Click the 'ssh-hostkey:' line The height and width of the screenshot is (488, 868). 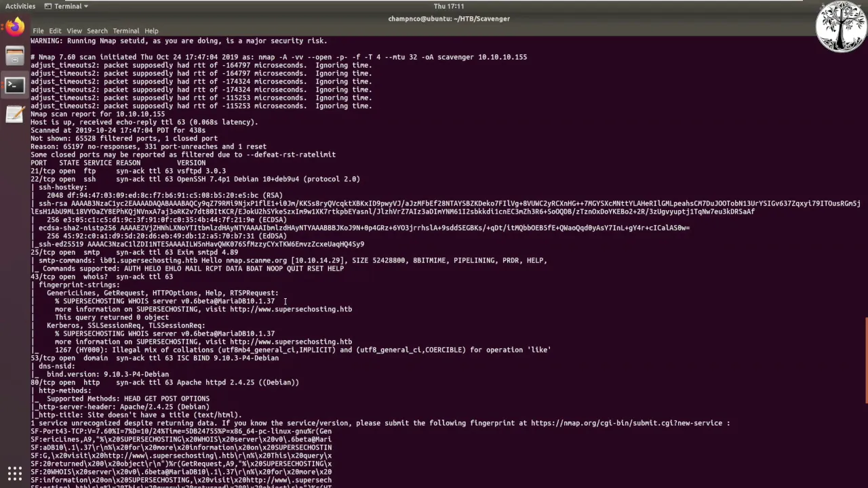pyautogui.click(x=59, y=187)
